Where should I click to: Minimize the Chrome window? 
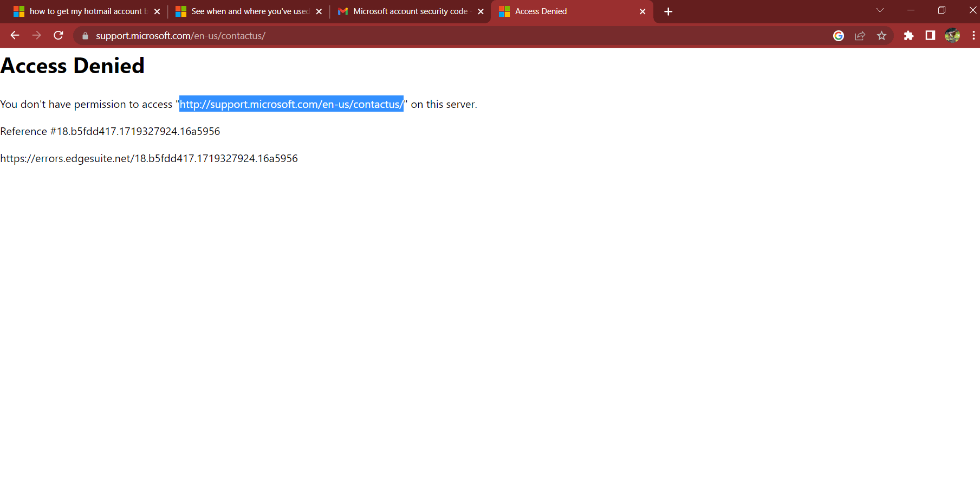tap(911, 10)
